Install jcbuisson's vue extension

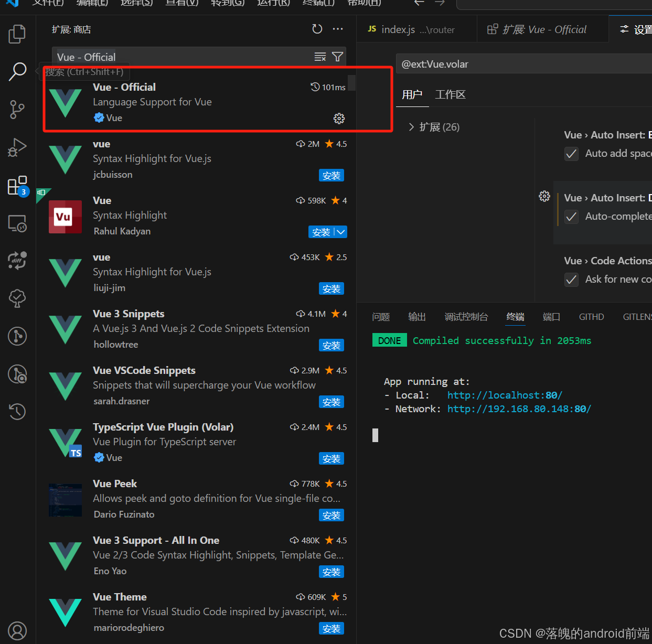tap(332, 175)
